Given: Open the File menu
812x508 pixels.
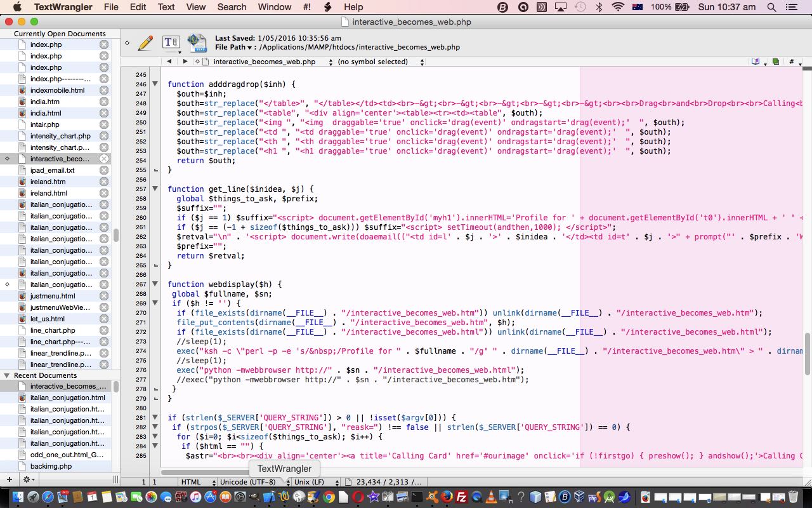Looking at the screenshot, I should (111, 7).
